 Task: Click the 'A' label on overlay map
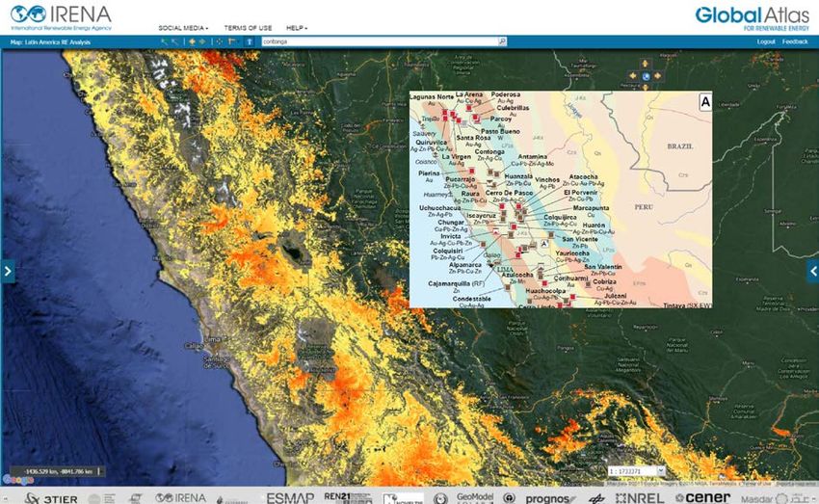705,102
